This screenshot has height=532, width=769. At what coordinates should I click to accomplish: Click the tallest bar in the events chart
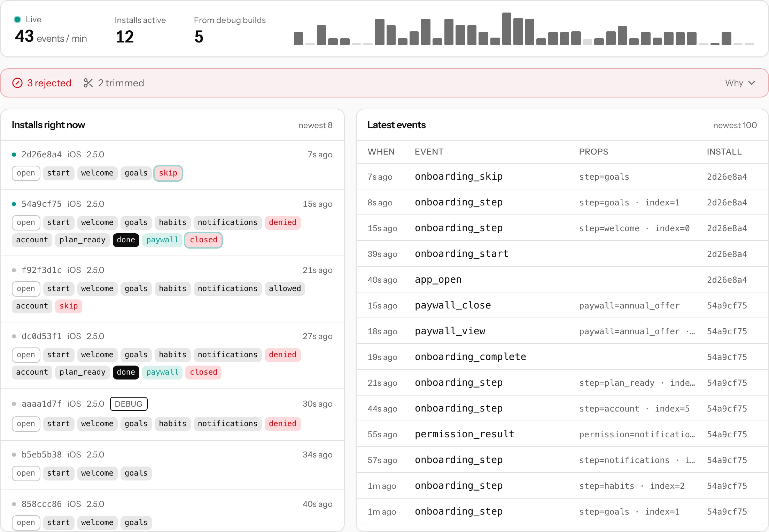[507, 29]
